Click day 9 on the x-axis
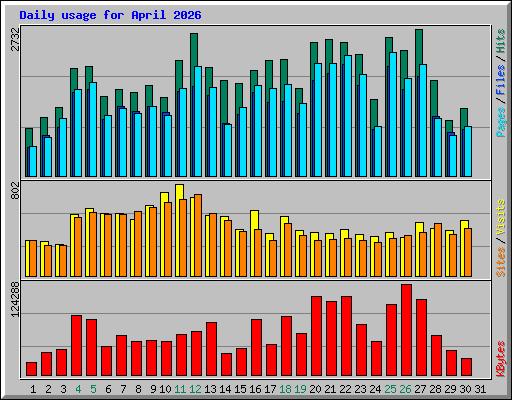Screen dimensions: 512x400 [x=153, y=389]
